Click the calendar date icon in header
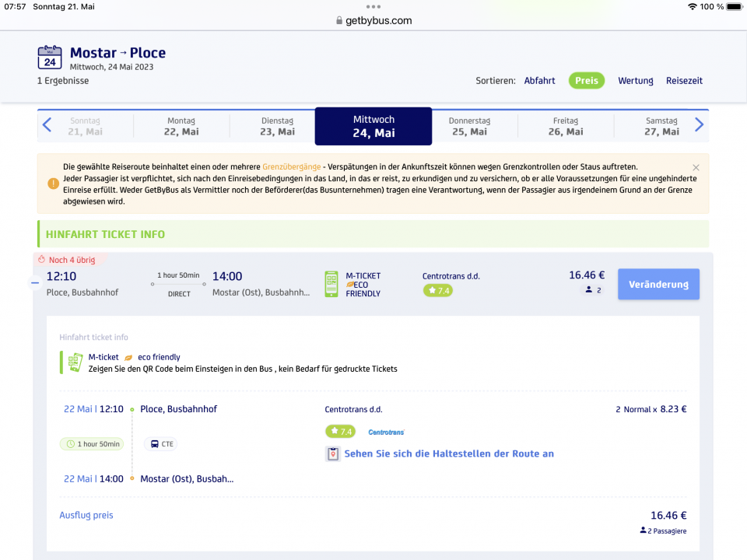747x560 pixels. click(50, 58)
